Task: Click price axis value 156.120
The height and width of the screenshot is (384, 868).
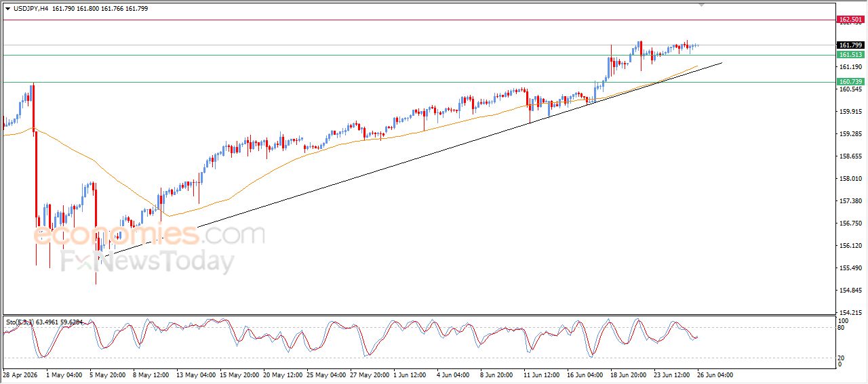Action: point(850,246)
